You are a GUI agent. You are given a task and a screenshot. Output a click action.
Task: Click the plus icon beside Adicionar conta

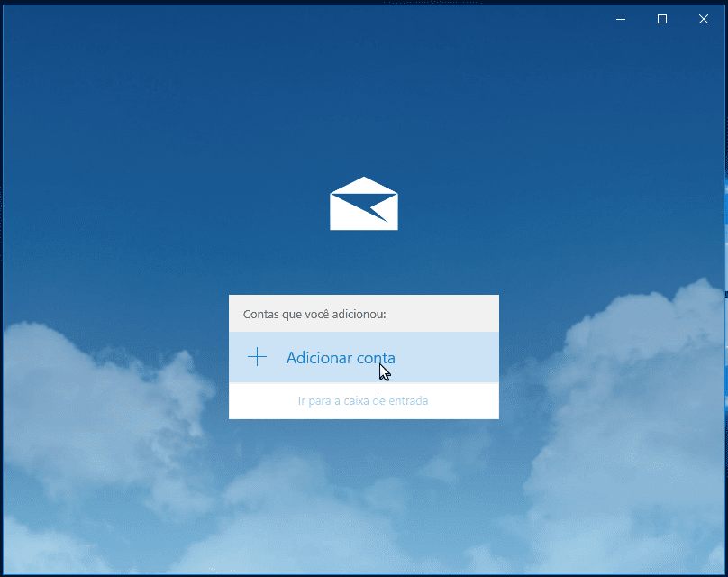tap(257, 357)
